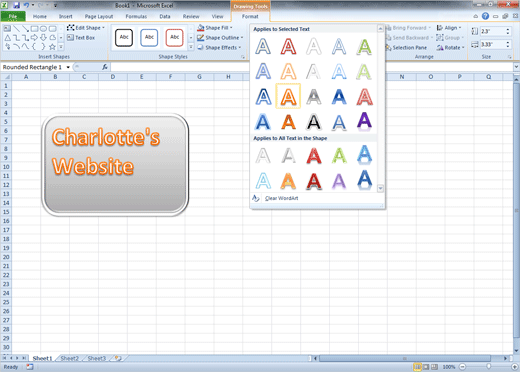This screenshot has height=372, width=520.
Task: Open the Insert ribbon tab
Action: (65, 16)
